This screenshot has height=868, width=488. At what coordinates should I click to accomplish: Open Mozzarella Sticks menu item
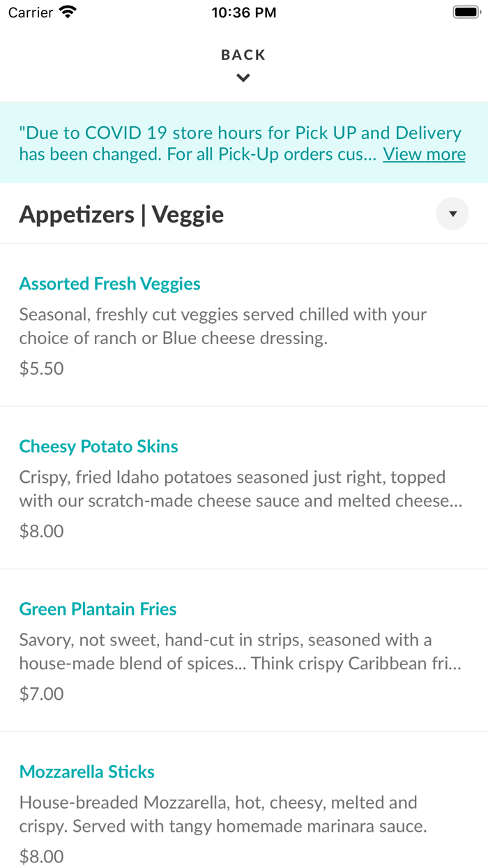(x=86, y=772)
